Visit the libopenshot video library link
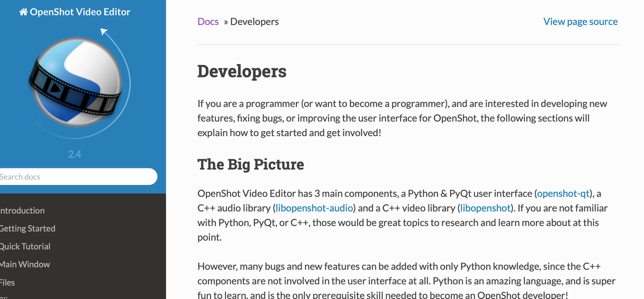 486,208
